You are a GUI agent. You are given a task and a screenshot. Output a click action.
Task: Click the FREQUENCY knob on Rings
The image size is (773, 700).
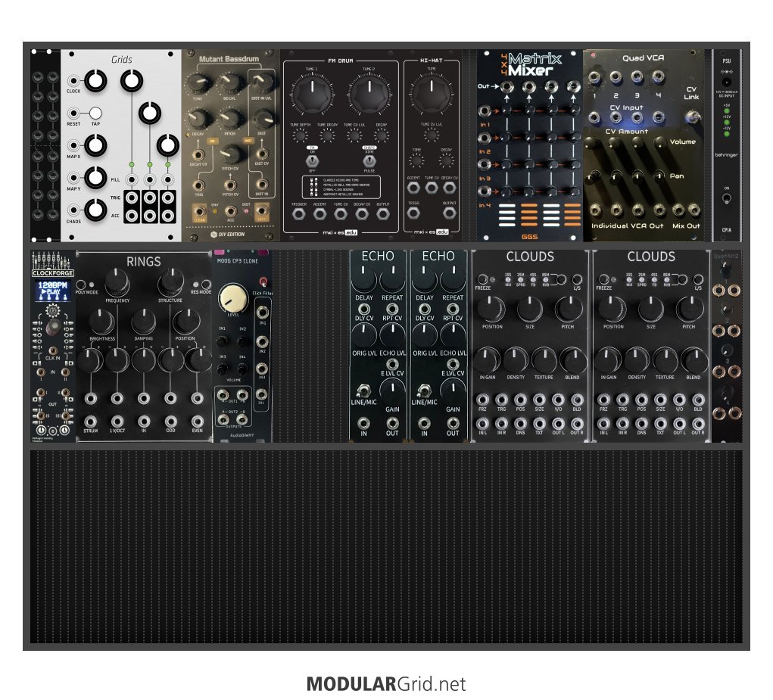(x=117, y=282)
